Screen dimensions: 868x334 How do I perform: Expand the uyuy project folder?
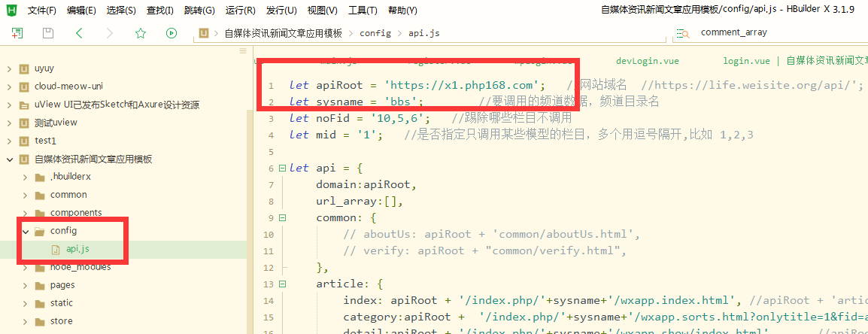[10, 68]
